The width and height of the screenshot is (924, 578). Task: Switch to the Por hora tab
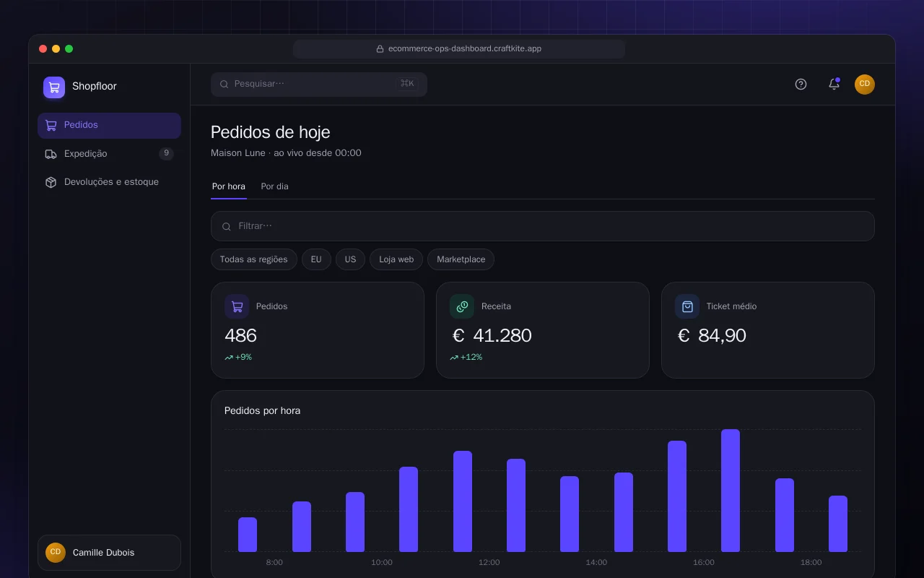tap(229, 186)
